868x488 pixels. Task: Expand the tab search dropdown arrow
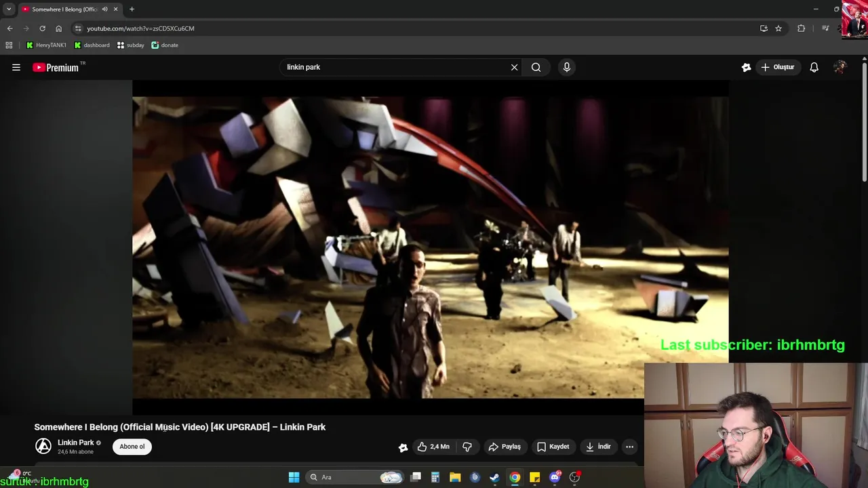click(x=9, y=9)
